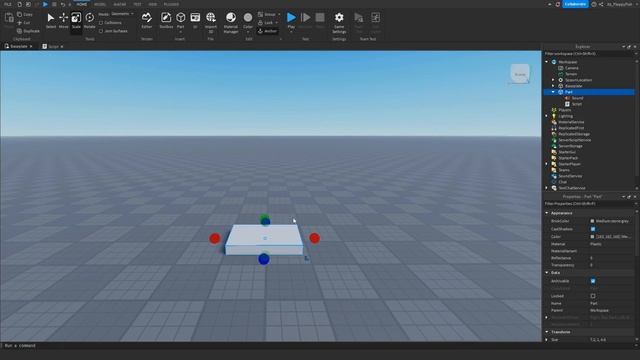
Task: Enable the Join Surfaces checkbox
Action: click(101, 31)
